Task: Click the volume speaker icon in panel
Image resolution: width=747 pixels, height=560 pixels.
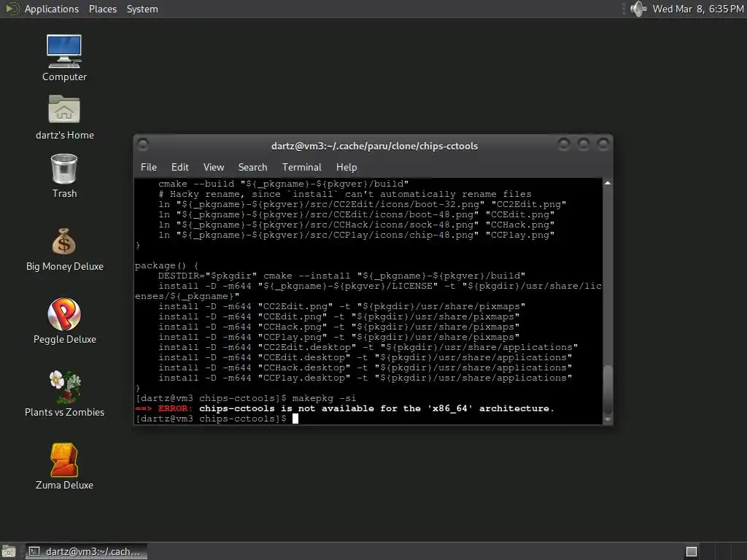Action: coord(638,9)
